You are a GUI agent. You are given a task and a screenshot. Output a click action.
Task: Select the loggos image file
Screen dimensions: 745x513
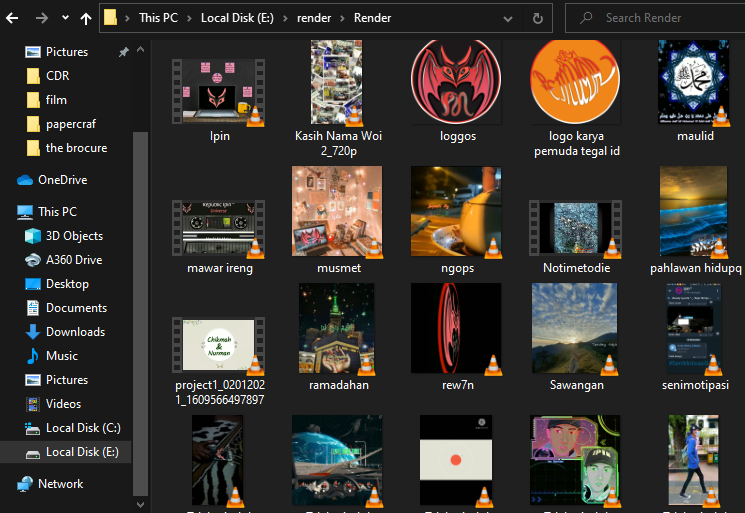pyautogui.click(x=457, y=91)
